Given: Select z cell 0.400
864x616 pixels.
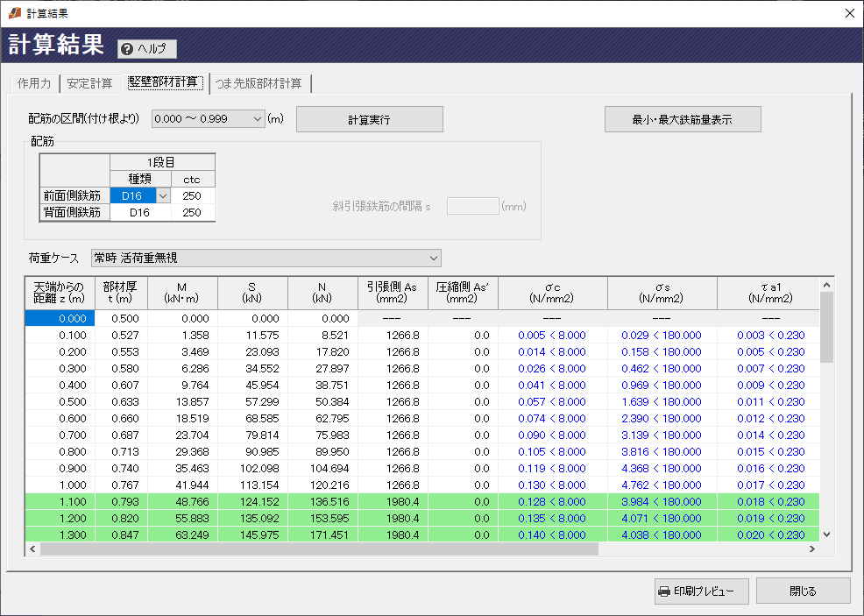Looking at the screenshot, I should 60,386.
